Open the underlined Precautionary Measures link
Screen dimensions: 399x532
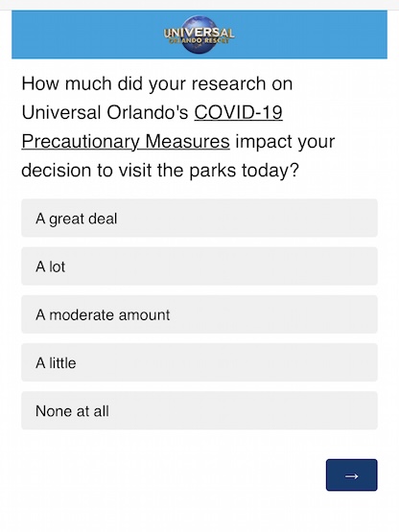(x=126, y=142)
